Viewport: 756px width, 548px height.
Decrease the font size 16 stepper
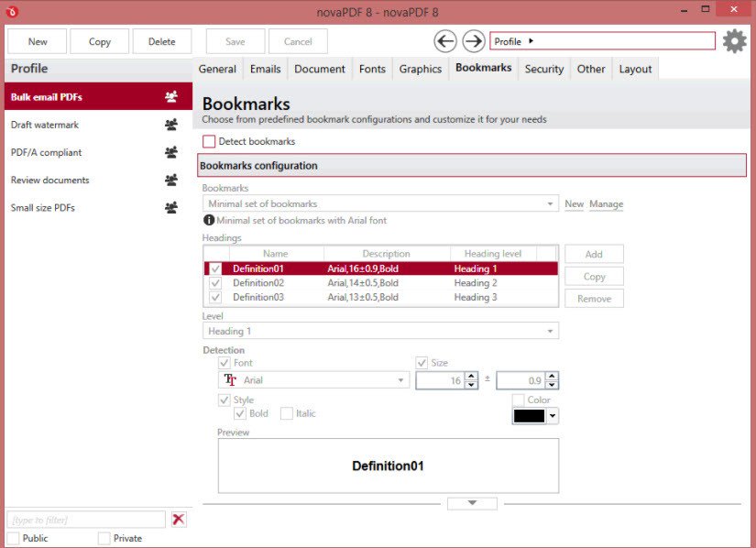(472, 385)
